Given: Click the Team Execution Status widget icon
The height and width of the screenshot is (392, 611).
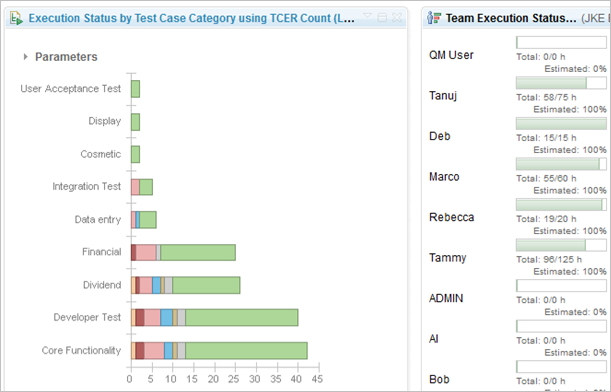Looking at the screenshot, I should [x=434, y=18].
